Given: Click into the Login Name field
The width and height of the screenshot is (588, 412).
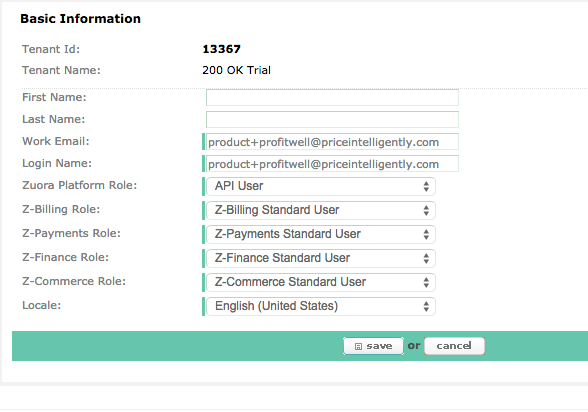Looking at the screenshot, I should tap(332, 164).
